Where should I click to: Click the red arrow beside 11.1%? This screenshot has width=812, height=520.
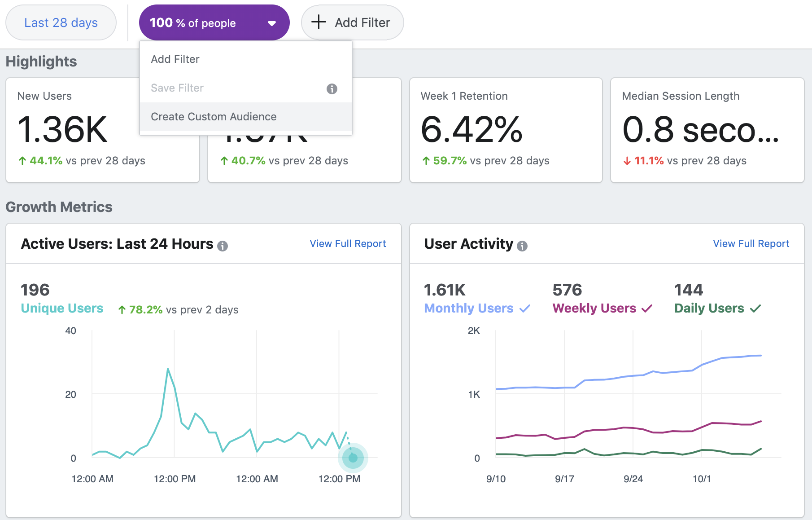point(627,160)
